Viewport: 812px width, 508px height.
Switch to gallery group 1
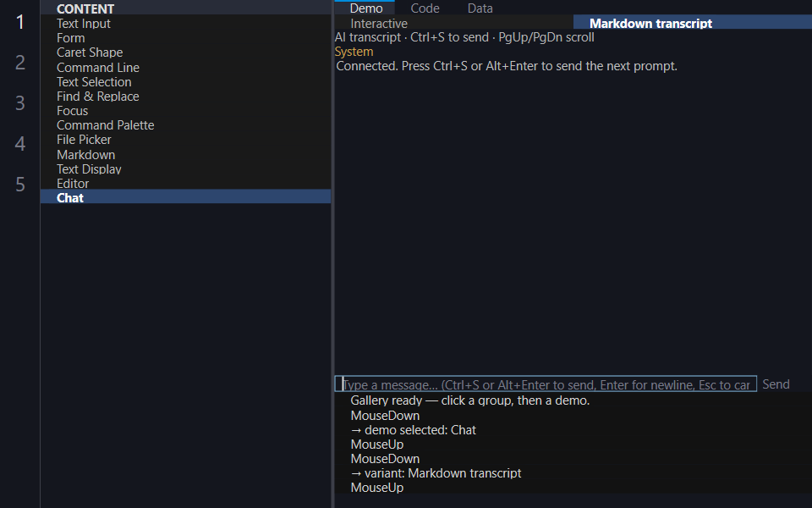(19, 22)
